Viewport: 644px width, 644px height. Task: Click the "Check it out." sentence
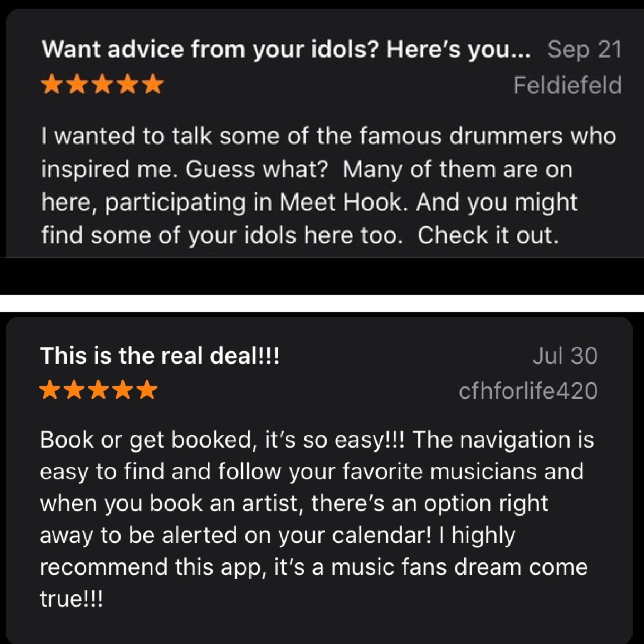[488, 235]
